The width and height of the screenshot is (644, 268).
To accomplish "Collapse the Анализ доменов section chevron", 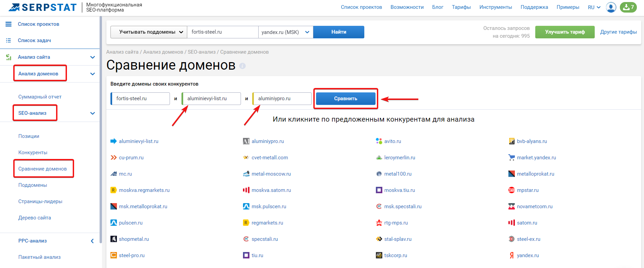I will 92,74.
